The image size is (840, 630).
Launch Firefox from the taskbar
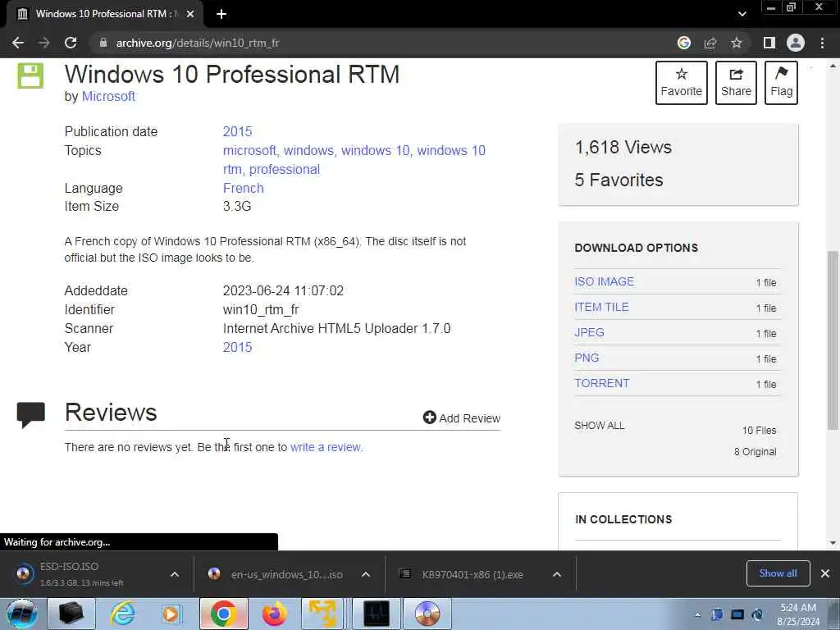click(274, 614)
